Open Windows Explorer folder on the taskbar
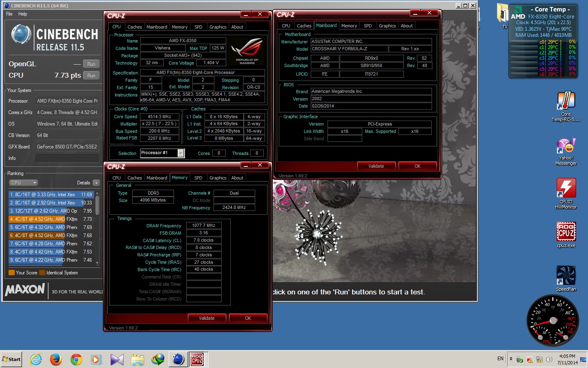 [138, 359]
